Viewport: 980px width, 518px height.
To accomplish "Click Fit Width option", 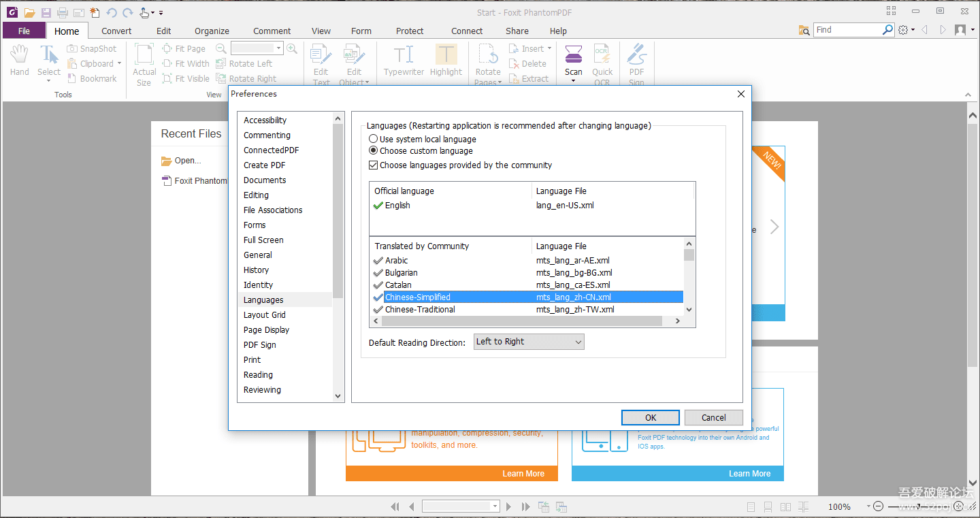I will point(186,64).
